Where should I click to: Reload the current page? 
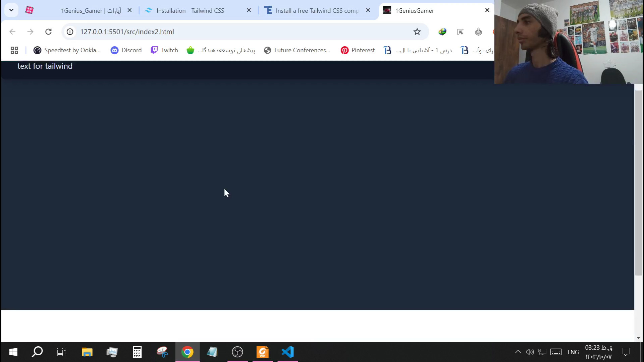click(x=48, y=32)
